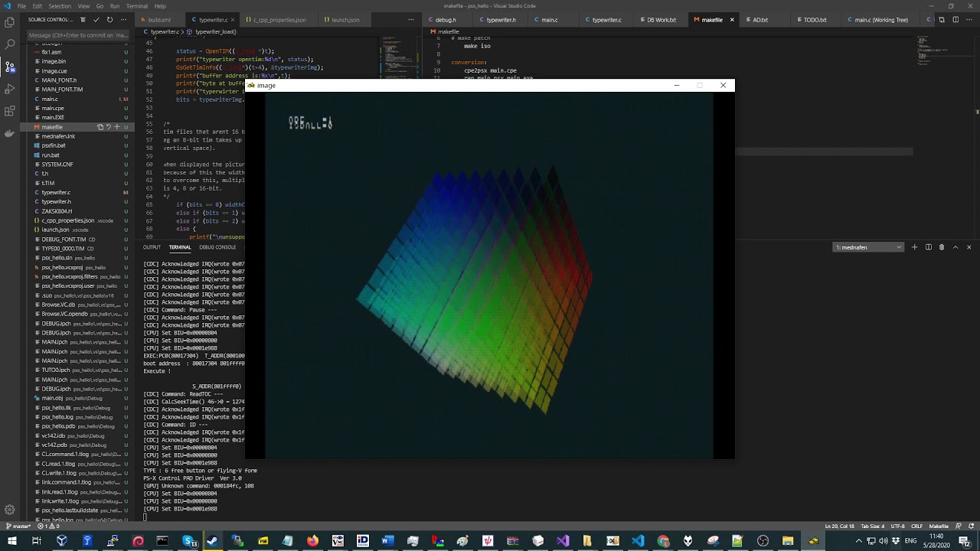Click Ln 20, Col 18 status item
This screenshot has height=551, width=980.
[840, 526]
